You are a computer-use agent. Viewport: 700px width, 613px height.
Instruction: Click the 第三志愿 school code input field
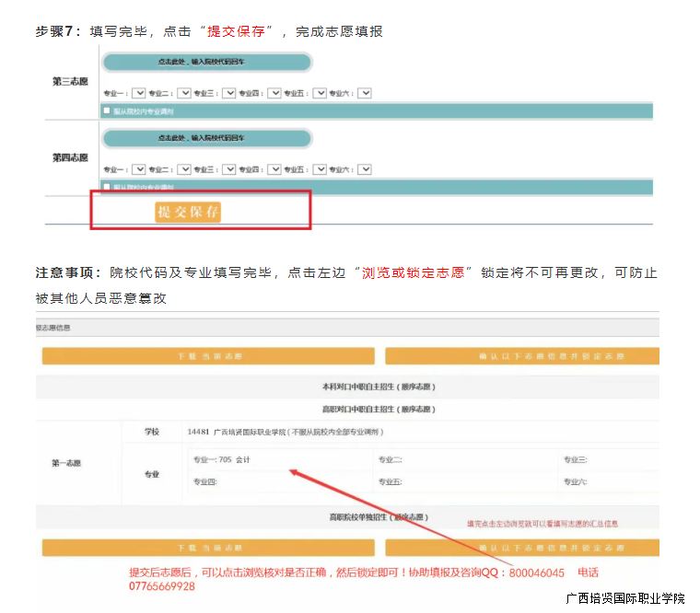(206, 62)
